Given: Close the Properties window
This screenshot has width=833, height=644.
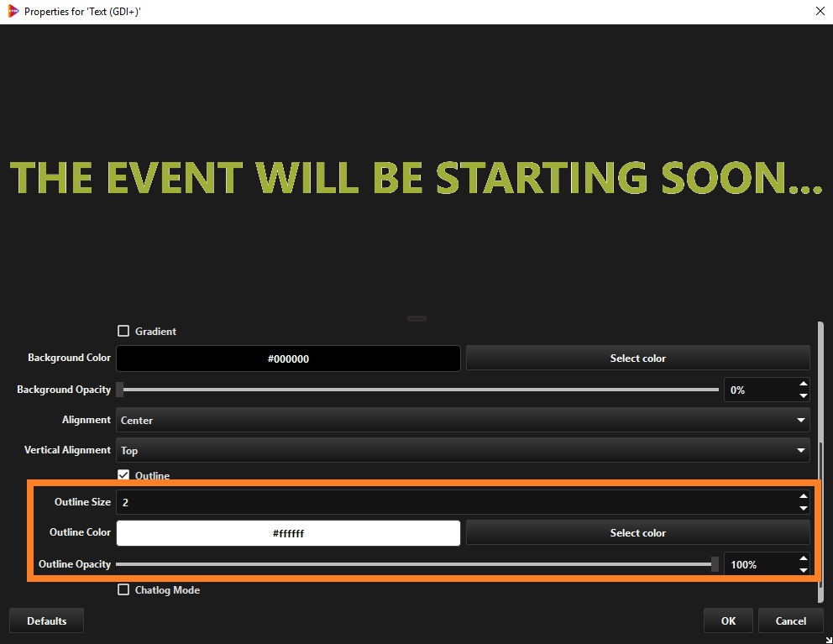Looking at the screenshot, I should coord(820,11).
